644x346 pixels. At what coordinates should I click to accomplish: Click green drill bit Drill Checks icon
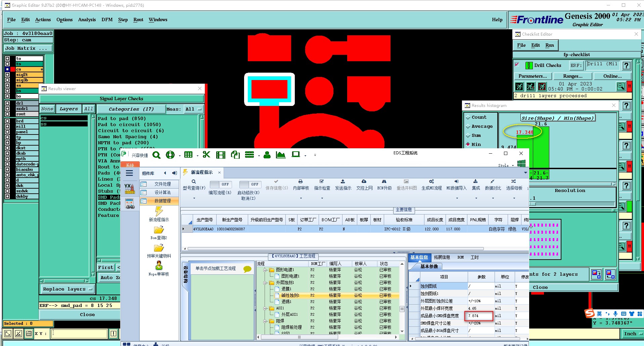click(x=529, y=66)
